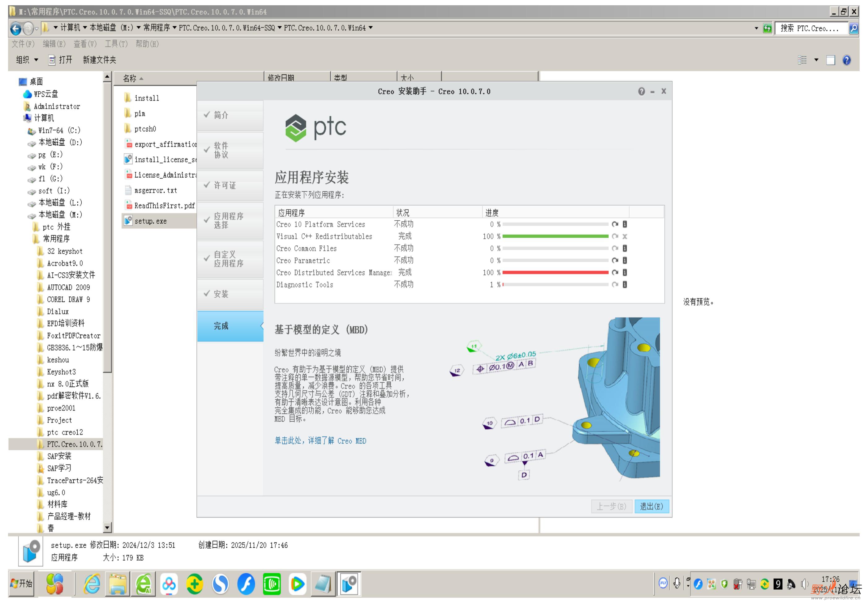This screenshot has height=603, width=868.
Task: Click retry icon for Creo 10 Platform Services
Action: pos(615,224)
